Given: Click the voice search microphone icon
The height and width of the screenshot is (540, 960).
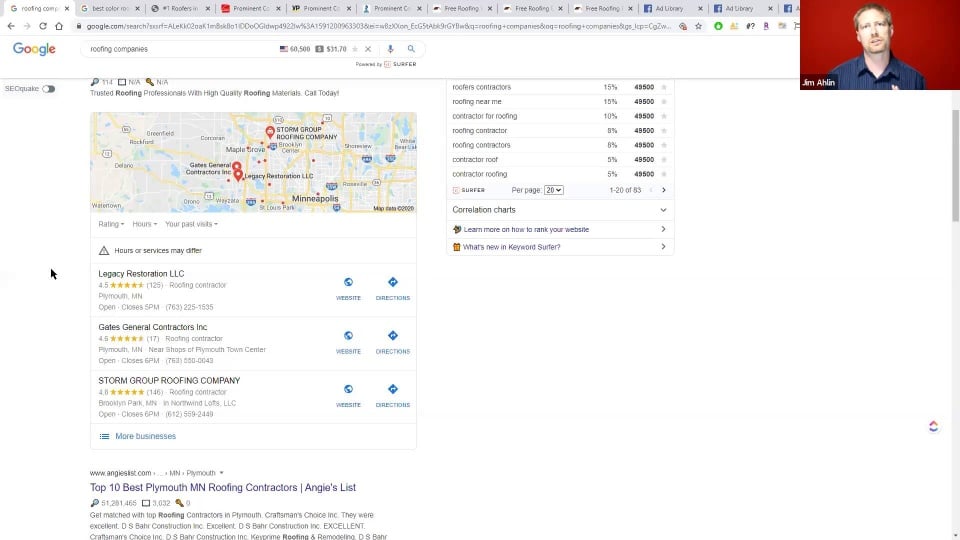Looking at the screenshot, I should point(390,49).
